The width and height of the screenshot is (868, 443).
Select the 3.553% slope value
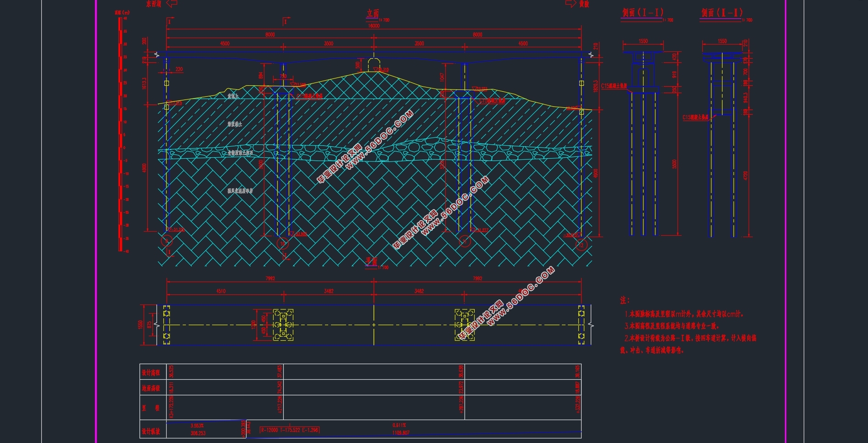coord(197,426)
